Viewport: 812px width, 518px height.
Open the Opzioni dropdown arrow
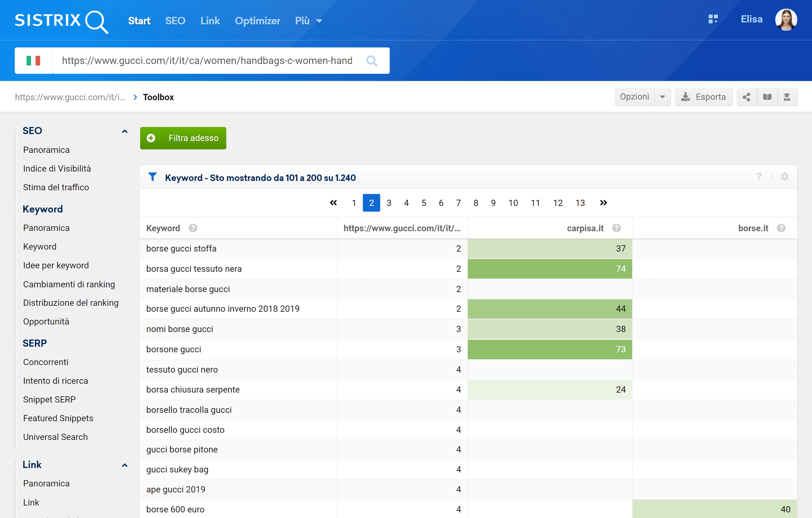[x=663, y=97]
